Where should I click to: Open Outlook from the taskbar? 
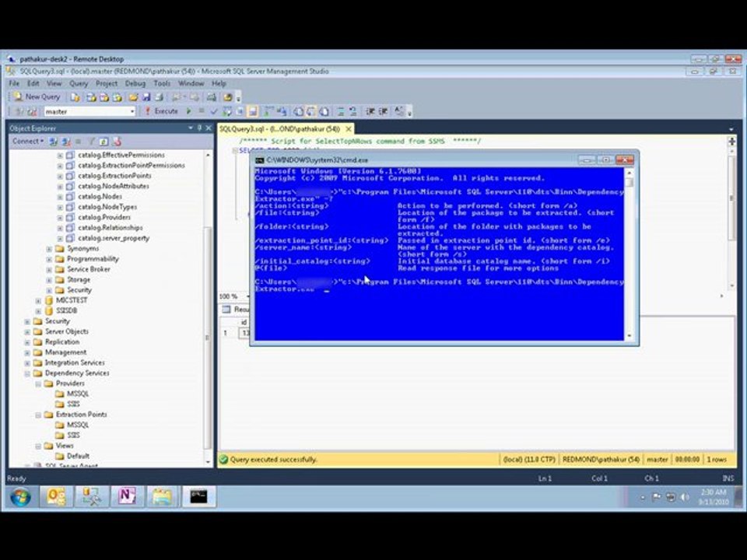56,497
